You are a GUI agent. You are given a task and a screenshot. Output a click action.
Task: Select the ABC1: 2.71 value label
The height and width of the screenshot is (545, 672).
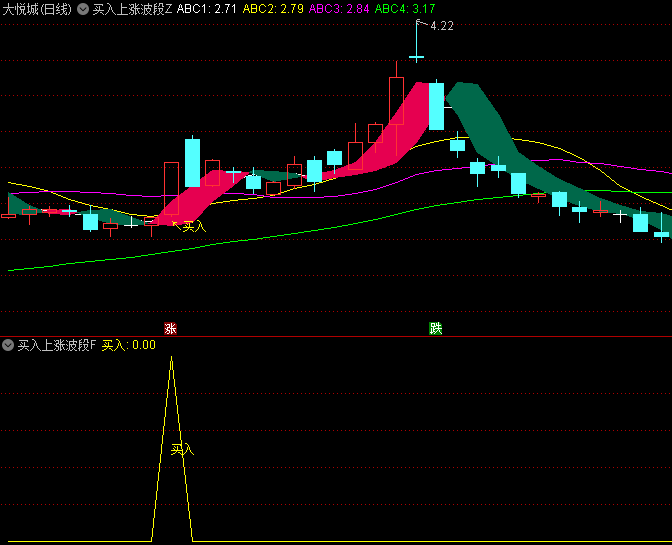[207, 9]
